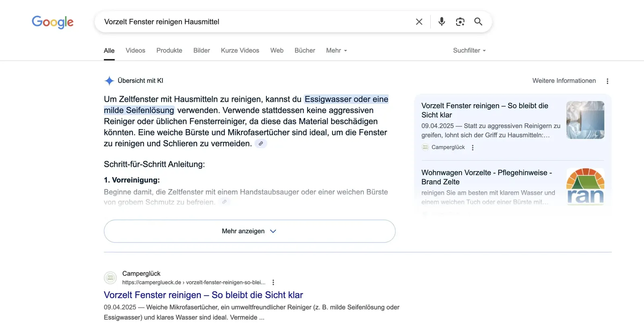644x335 pixels.
Task: Open the Google logo homepage link
Action: click(53, 22)
